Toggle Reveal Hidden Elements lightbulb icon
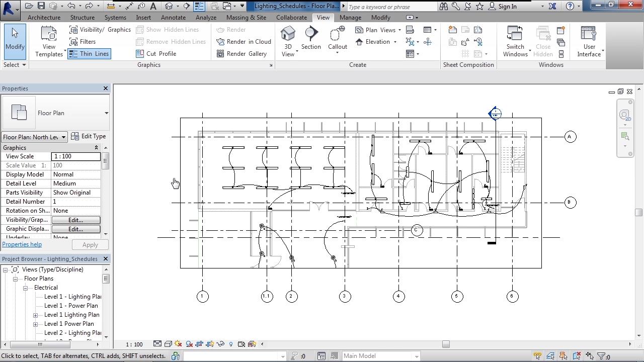 pyautogui.click(x=231, y=344)
